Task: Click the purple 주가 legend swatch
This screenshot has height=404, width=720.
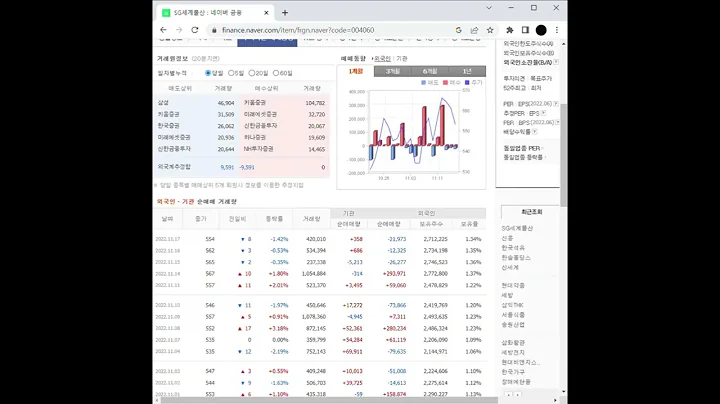Action: pyautogui.click(x=467, y=83)
